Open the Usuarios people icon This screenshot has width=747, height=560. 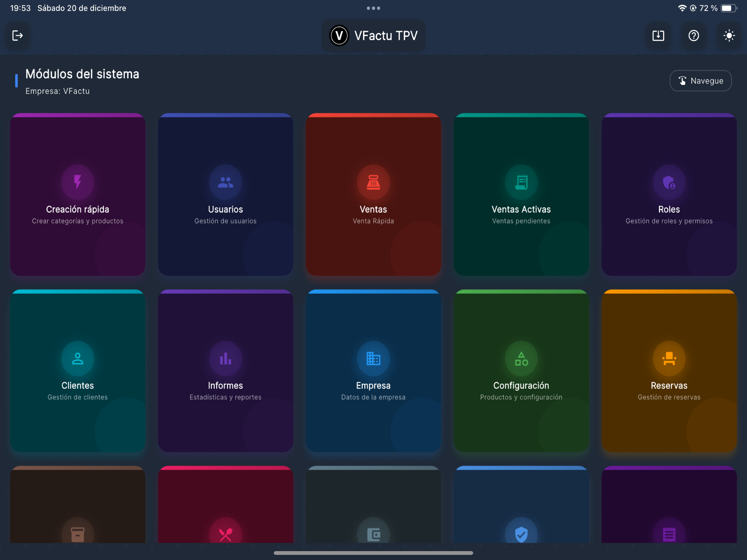pos(226,182)
